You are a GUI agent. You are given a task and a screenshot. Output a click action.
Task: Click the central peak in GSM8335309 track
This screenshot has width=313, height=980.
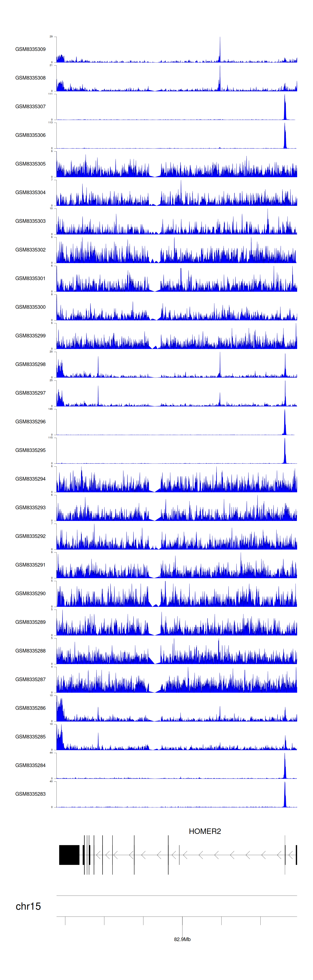point(220,50)
